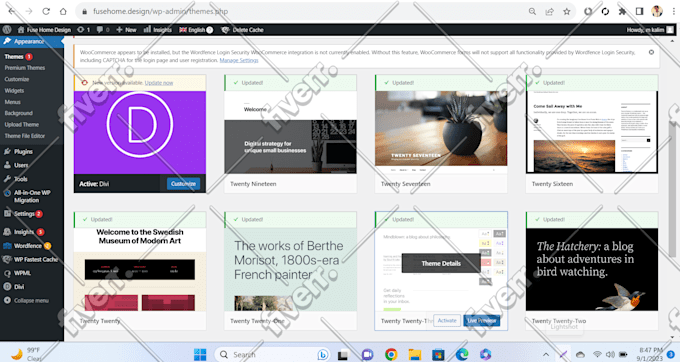Open Background in the sidebar
680x362 pixels.
[19, 113]
